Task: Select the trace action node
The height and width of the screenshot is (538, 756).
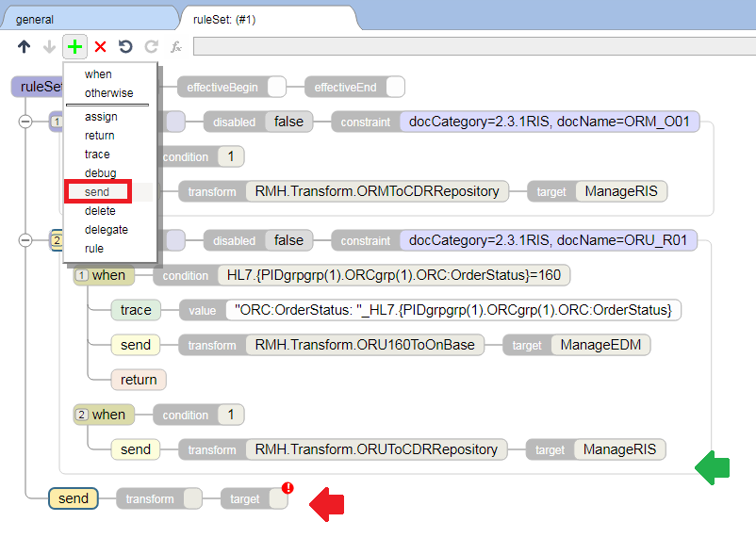Action: pos(136,310)
